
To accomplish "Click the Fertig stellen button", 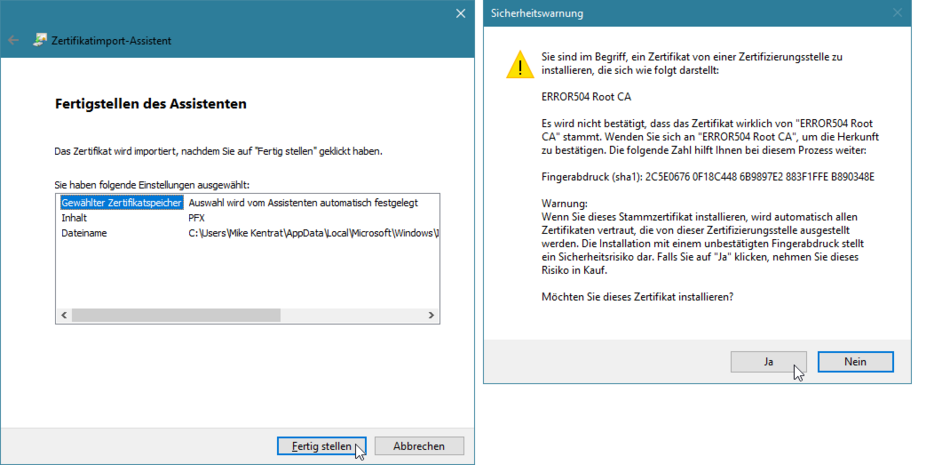I will 321,446.
